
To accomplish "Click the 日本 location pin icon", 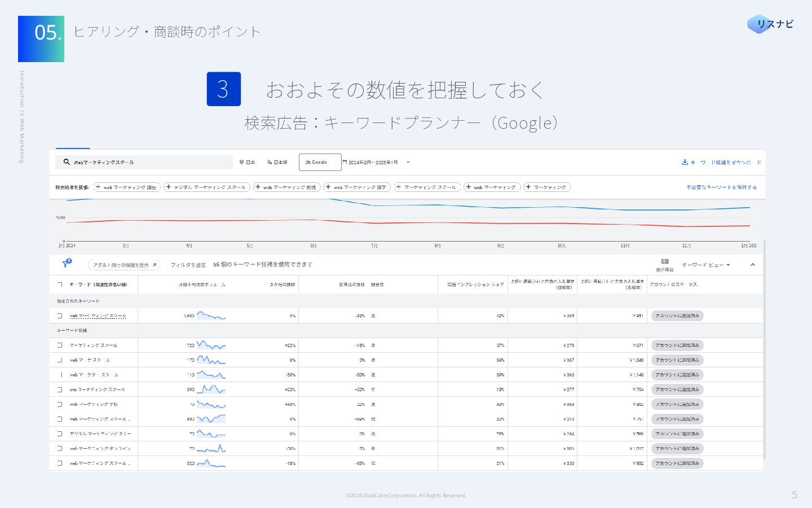I will 241,162.
